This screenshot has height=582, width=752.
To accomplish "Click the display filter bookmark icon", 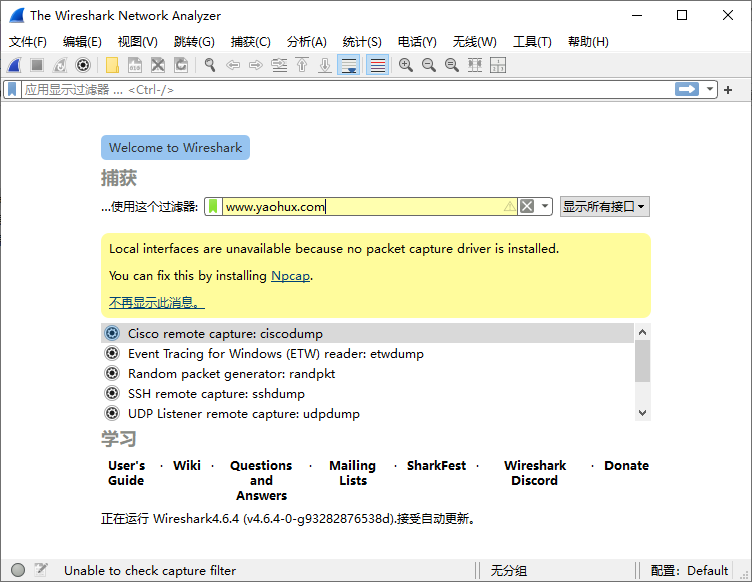I will tap(12, 90).
